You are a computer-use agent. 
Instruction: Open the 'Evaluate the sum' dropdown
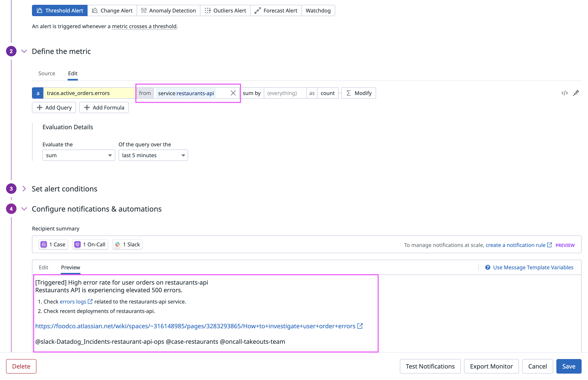point(79,155)
